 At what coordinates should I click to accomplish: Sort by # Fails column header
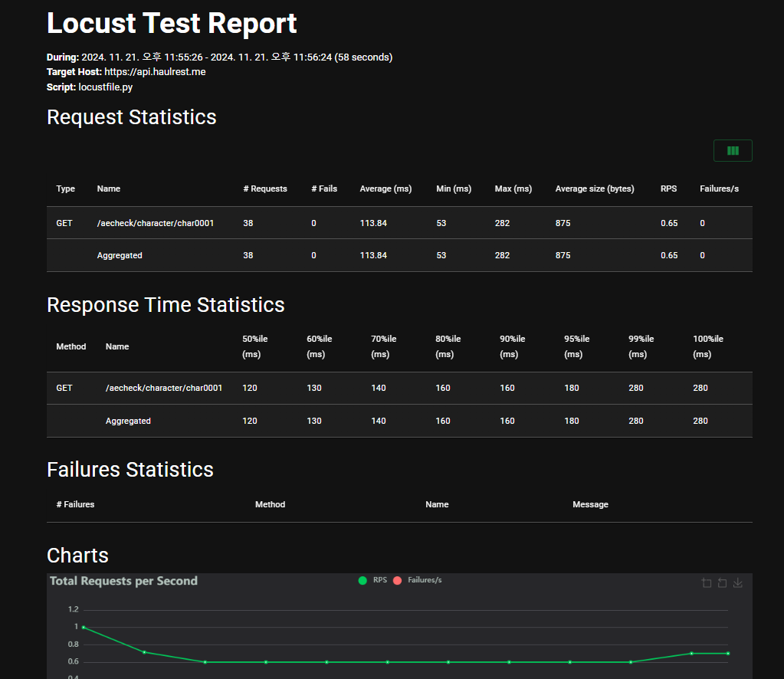coord(323,189)
